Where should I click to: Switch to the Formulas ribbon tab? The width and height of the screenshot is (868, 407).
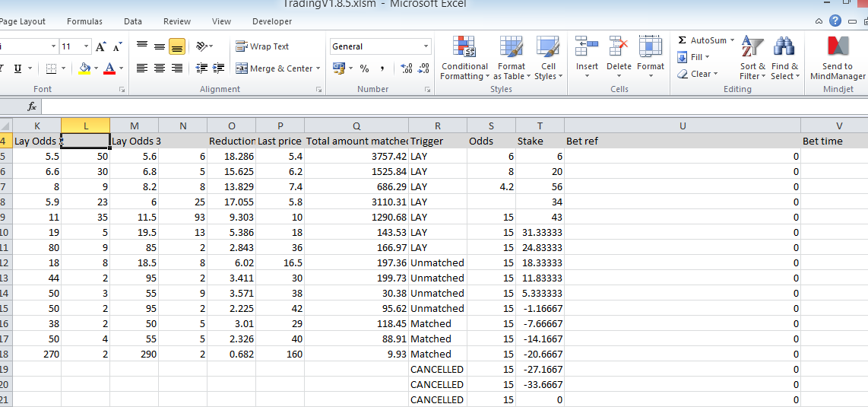point(84,21)
